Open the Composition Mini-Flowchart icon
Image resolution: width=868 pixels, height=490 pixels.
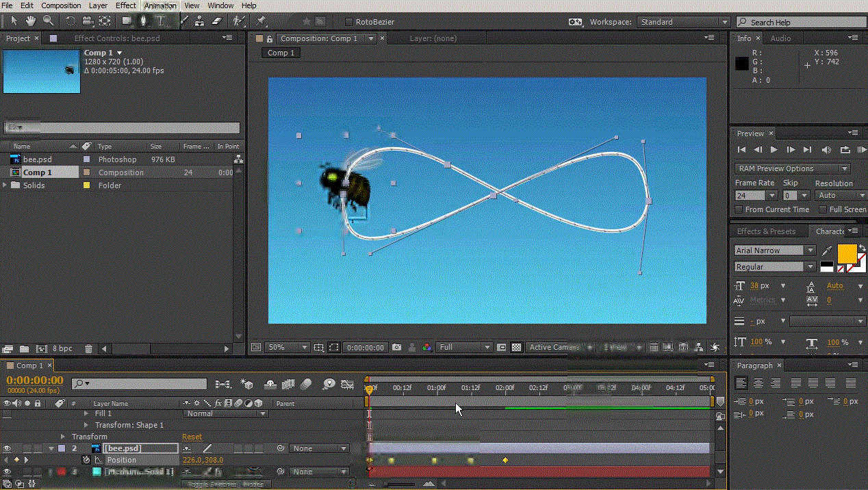(x=223, y=385)
